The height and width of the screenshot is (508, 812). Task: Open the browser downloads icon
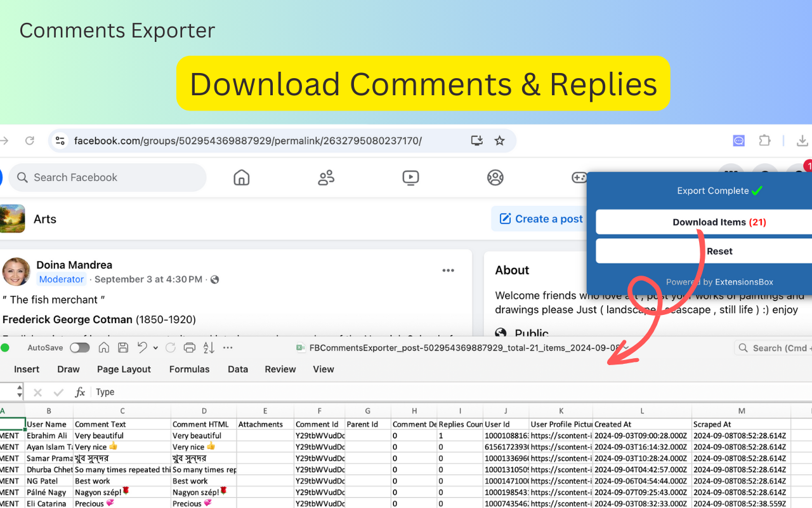click(802, 140)
